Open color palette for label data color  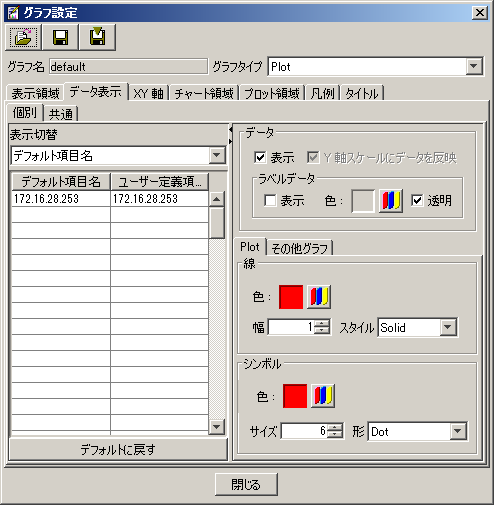tap(391, 201)
